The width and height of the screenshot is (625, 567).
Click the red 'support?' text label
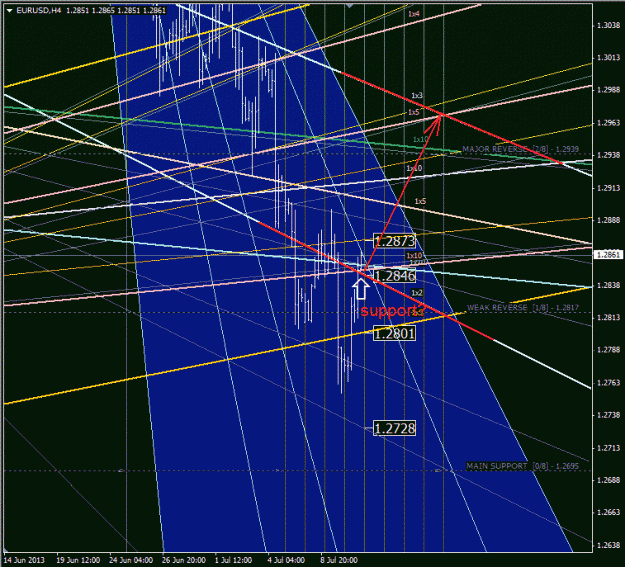[393, 310]
